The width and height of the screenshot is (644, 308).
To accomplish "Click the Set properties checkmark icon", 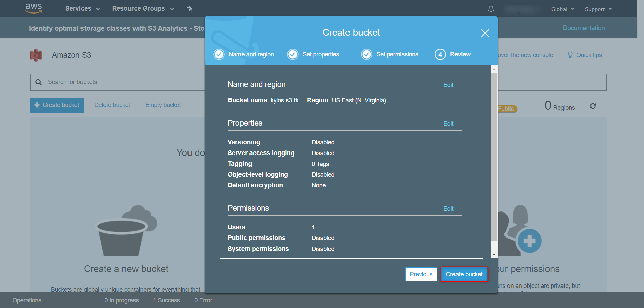I will click(293, 54).
